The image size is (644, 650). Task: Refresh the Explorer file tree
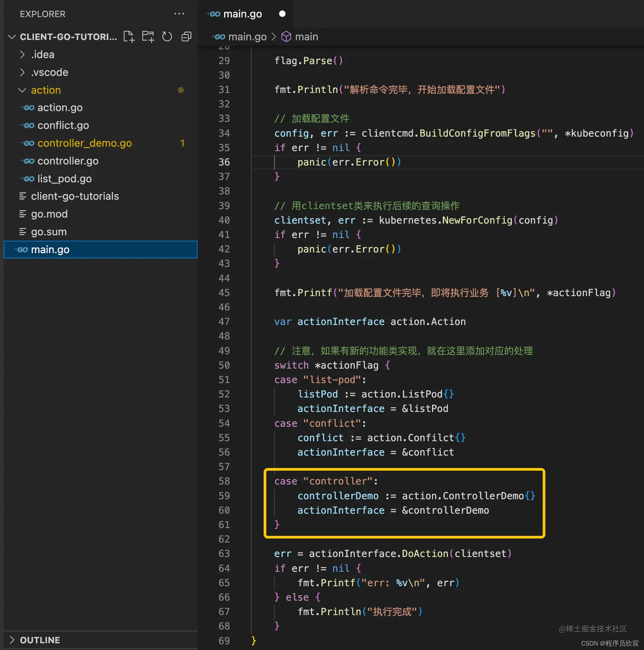point(167,37)
